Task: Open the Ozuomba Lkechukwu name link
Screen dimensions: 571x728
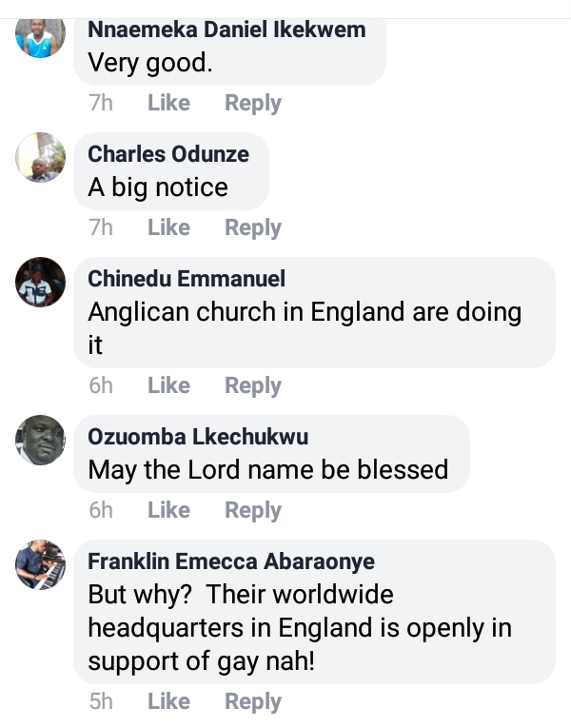Action: coord(198,437)
